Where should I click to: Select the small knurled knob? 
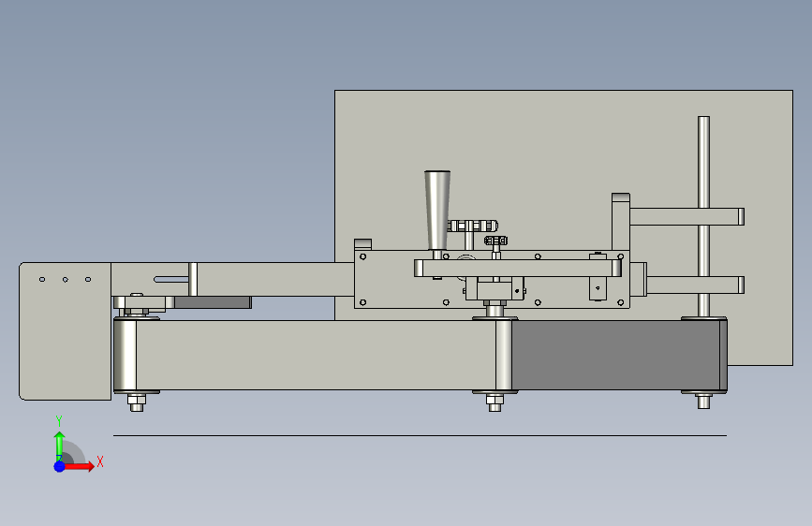coord(495,241)
